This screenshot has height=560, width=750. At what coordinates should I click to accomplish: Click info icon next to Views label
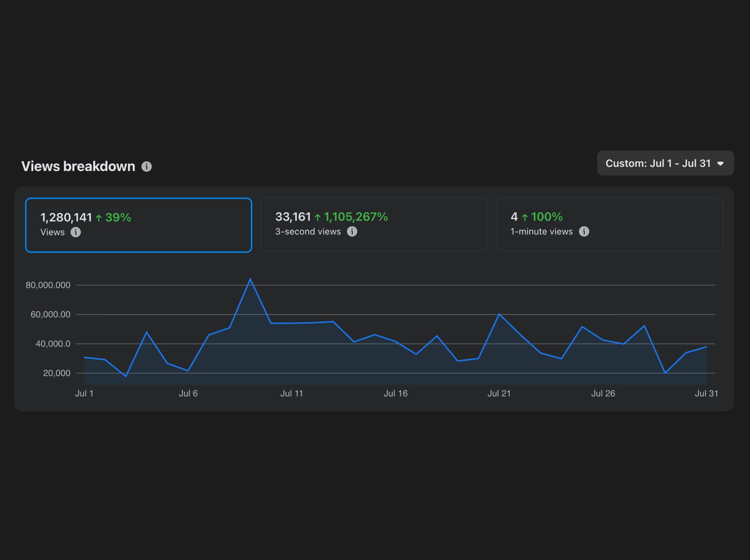[76, 232]
